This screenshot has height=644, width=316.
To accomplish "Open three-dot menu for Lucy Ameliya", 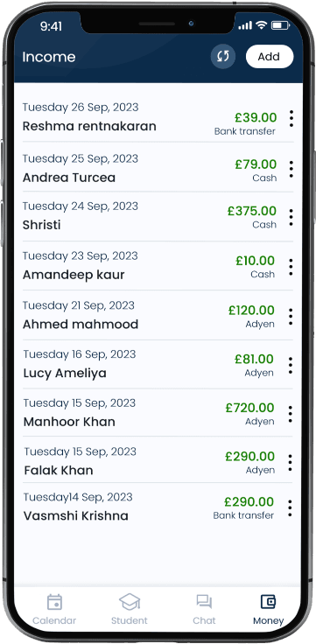I will pos(291,365).
